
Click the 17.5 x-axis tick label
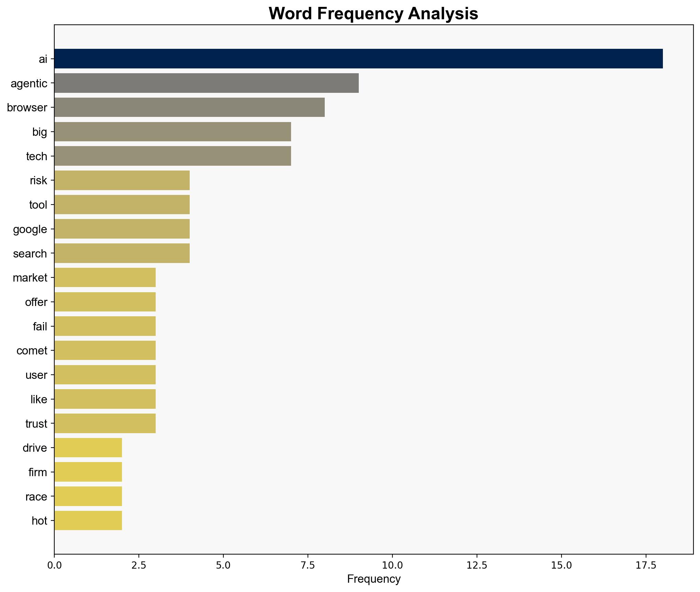646,566
